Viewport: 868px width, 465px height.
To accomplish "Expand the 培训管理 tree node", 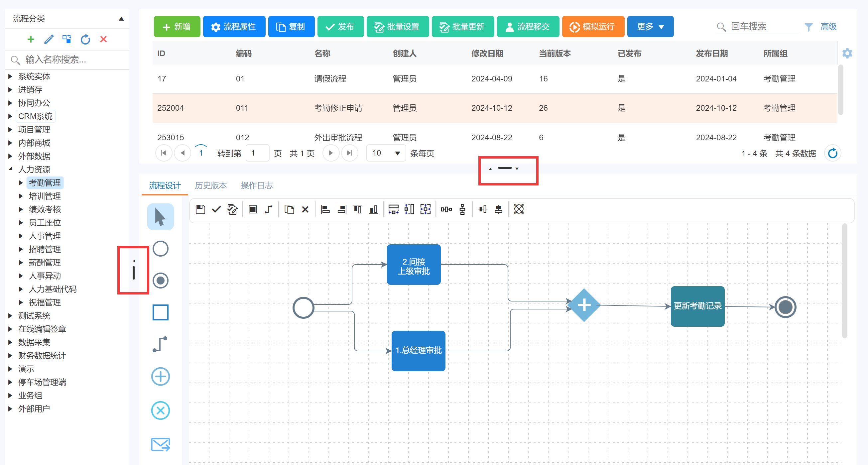I will [x=21, y=196].
